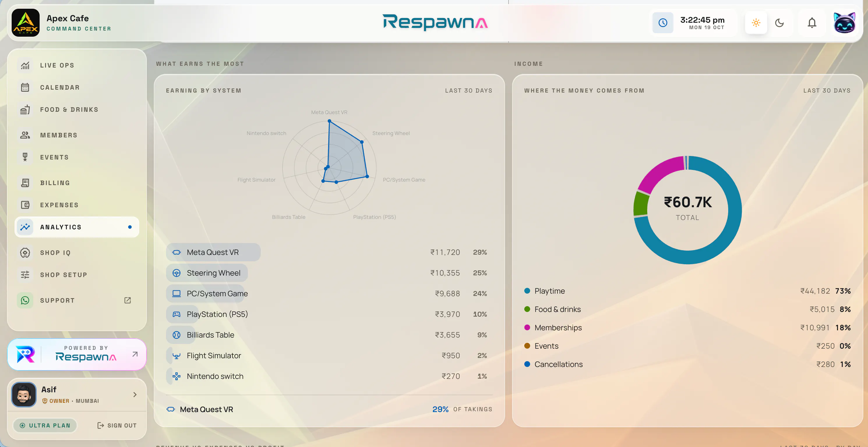Open the Expenses menu item
The image size is (868, 447).
tap(77, 205)
